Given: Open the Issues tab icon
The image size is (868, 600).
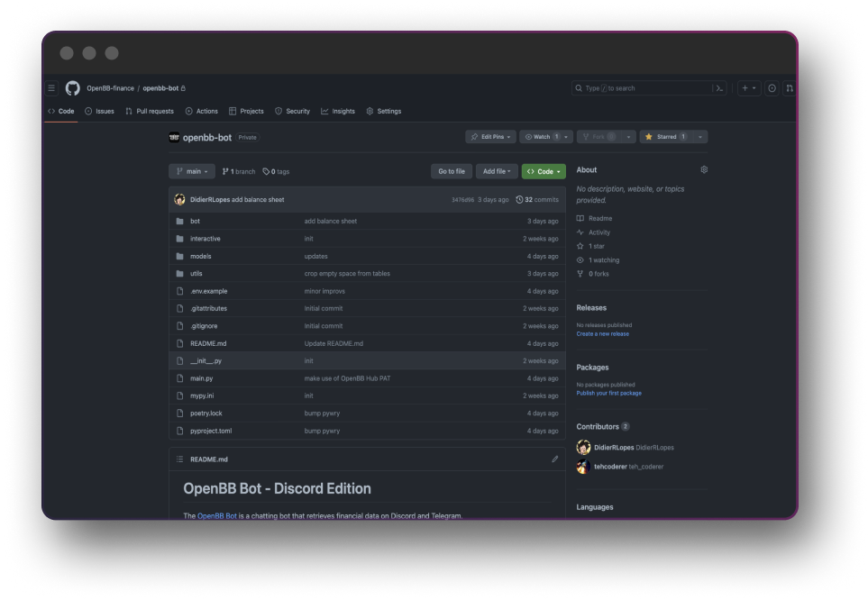Looking at the screenshot, I should coord(87,111).
